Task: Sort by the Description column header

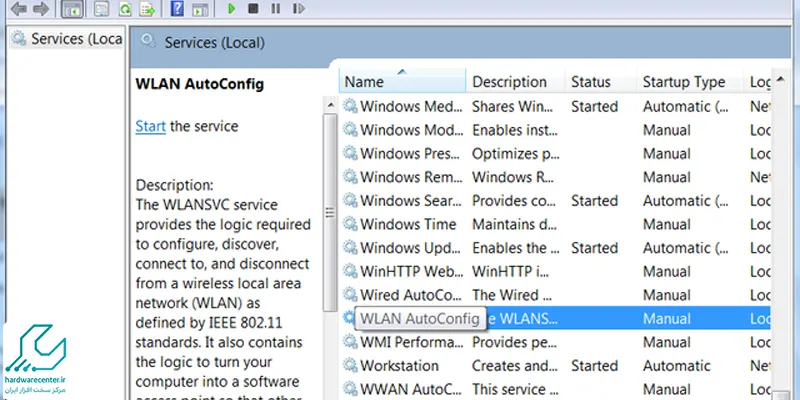Action: pyautogui.click(x=515, y=82)
